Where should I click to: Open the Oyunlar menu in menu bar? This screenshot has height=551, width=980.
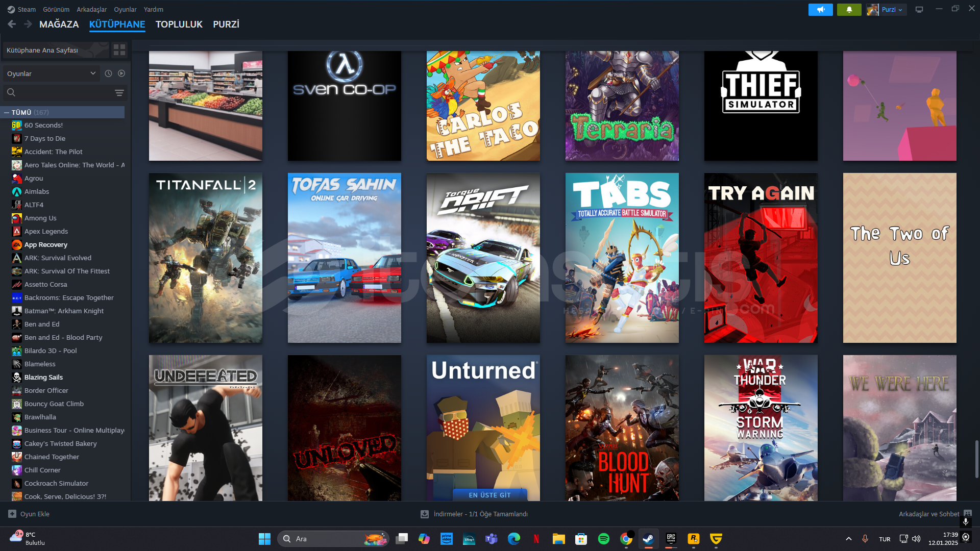(125, 9)
